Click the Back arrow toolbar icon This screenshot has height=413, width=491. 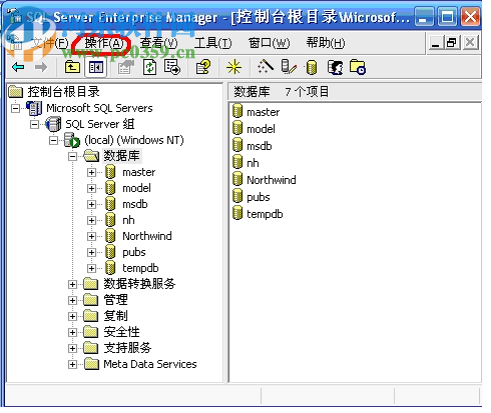click(18, 68)
